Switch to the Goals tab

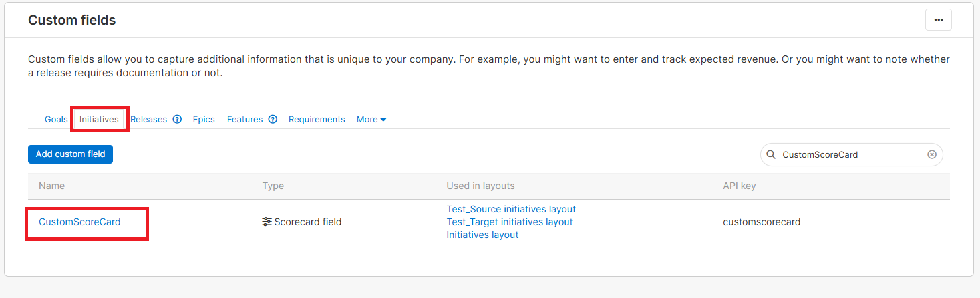(x=56, y=120)
